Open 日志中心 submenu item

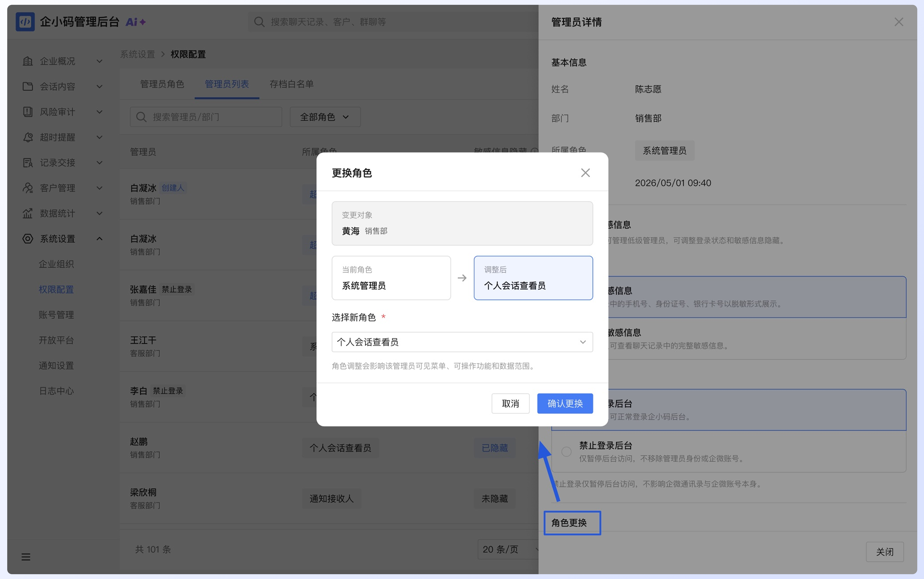pos(56,390)
